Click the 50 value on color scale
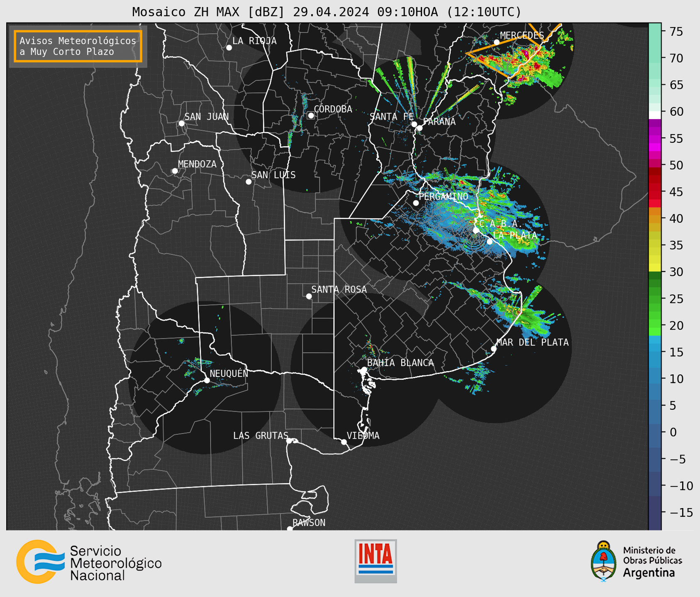The height and width of the screenshot is (597, 700). pyautogui.click(x=676, y=165)
